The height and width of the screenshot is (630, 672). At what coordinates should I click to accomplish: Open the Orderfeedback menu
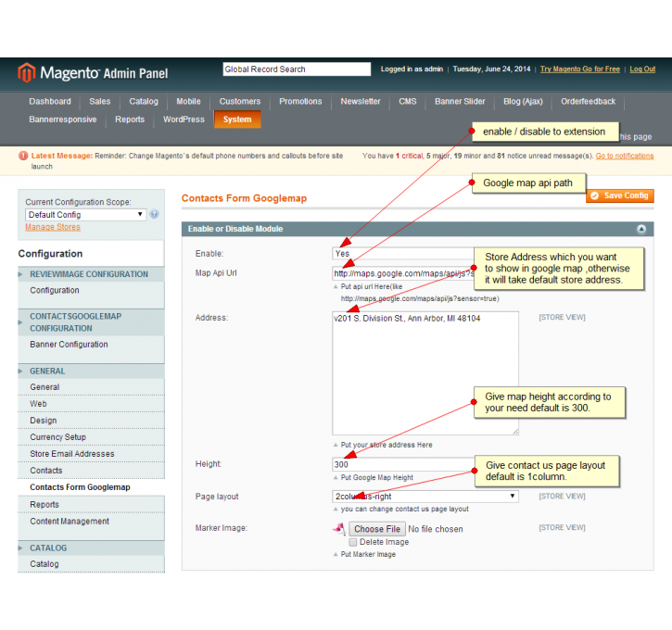tap(588, 102)
